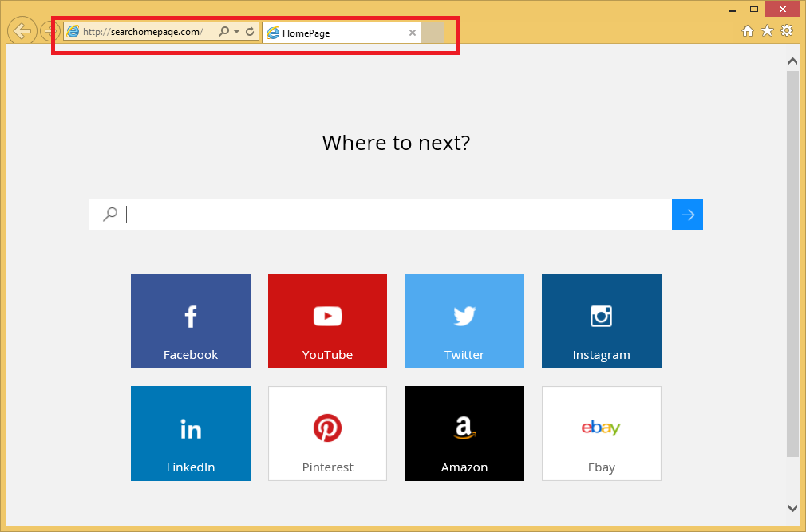806x532 pixels.
Task: Refresh the page with the reload icon
Action: (x=250, y=31)
